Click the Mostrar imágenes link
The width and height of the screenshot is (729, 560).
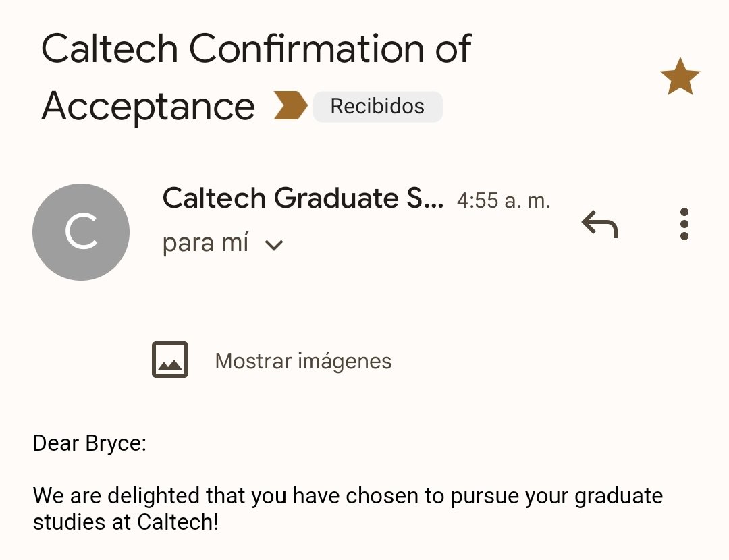tap(303, 361)
